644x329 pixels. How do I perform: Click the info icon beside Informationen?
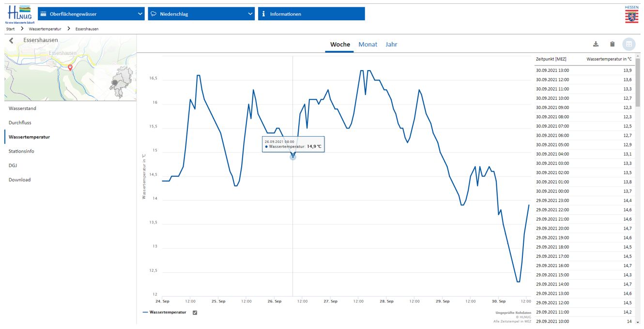click(264, 14)
